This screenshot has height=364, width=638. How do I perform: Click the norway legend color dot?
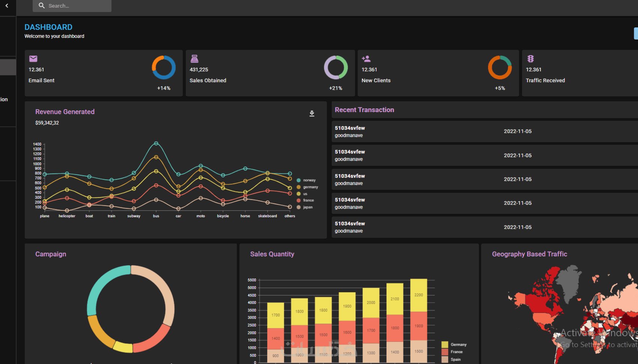pos(299,180)
